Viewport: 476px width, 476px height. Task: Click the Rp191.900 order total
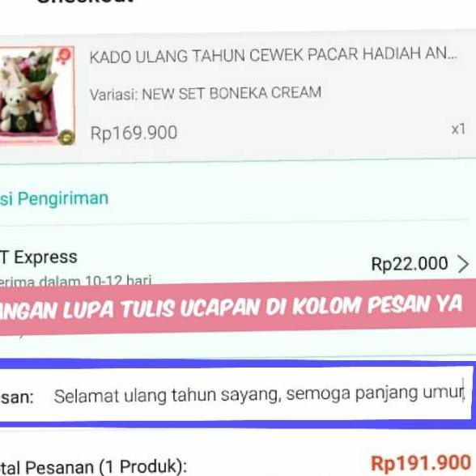pyautogui.click(x=421, y=463)
